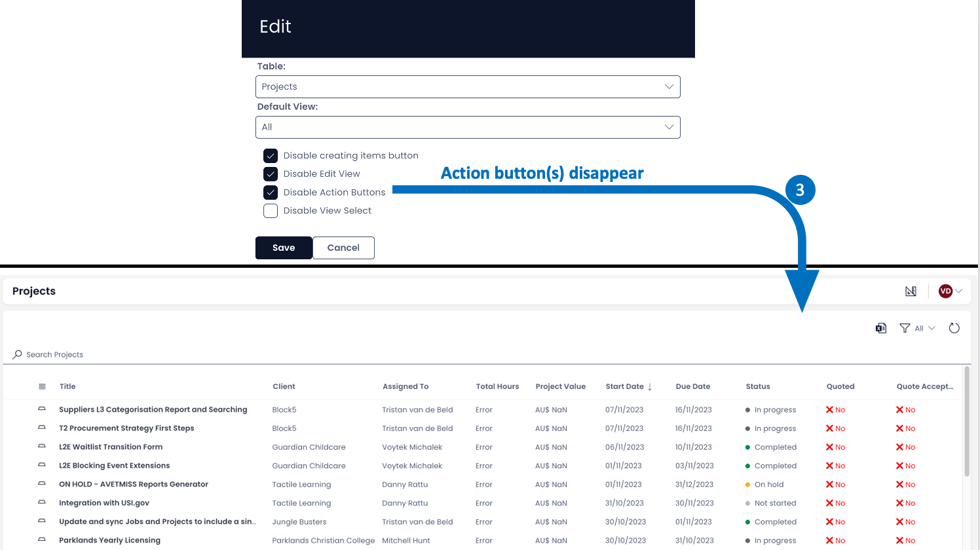Open the column chooser grid icon
Image resolution: width=980 pixels, height=550 pixels.
42,386
